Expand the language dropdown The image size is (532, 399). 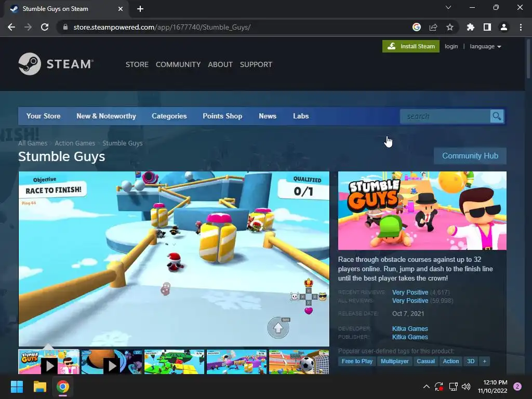(x=485, y=46)
